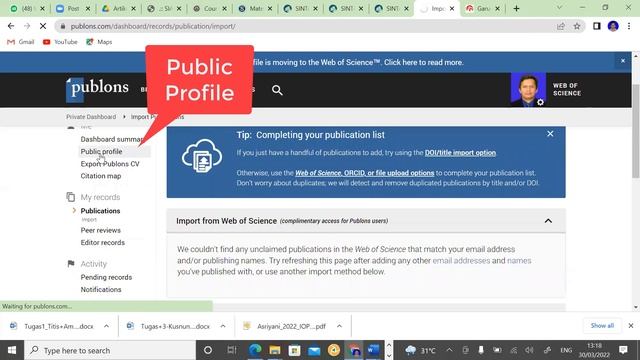Image resolution: width=640 pixels, height=360 pixels.
Task: Bookmark this page with star icon
Action: point(577,26)
